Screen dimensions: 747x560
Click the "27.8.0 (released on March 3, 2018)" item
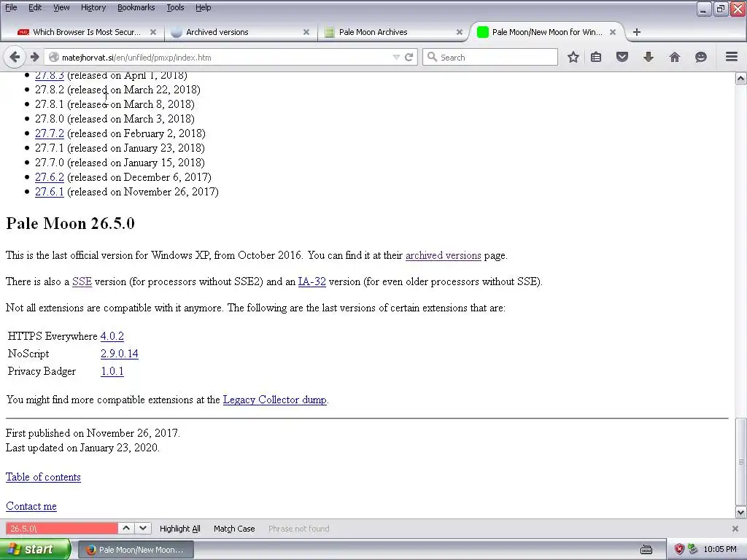pyautogui.click(x=115, y=119)
